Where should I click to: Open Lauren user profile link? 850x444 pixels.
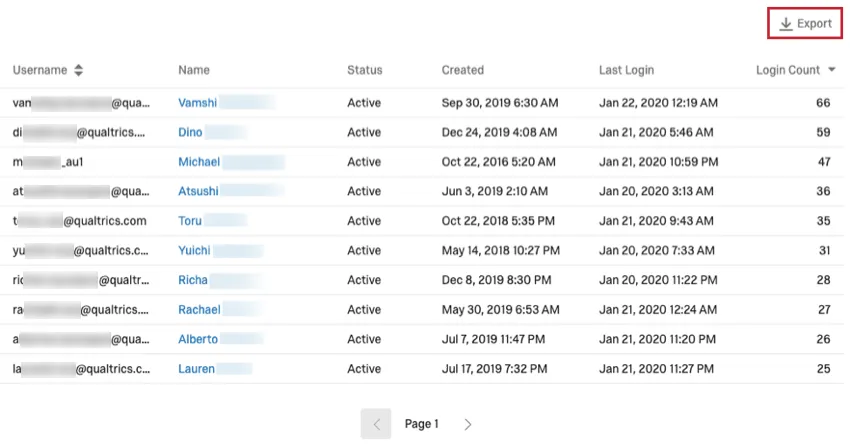196,369
